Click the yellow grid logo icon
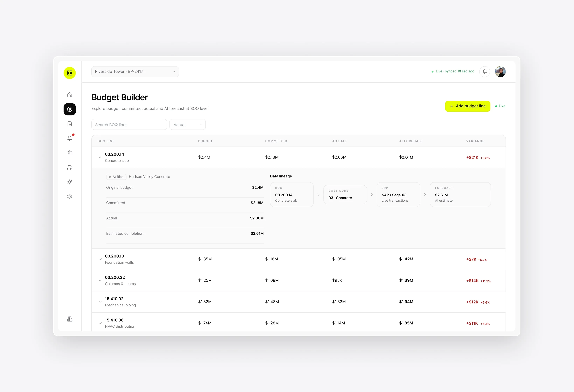This screenshot has height=392, width=574. pyautogui.click(x=70, y=73)
